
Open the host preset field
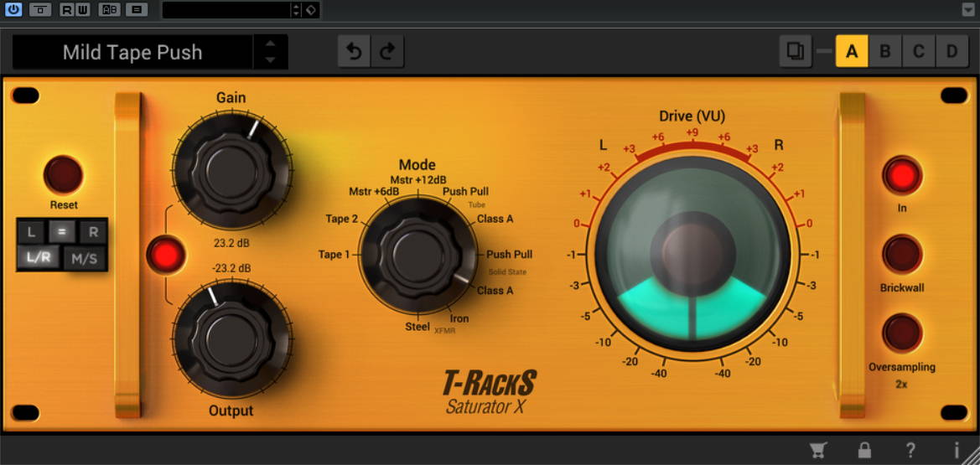(x=226, y=9)
